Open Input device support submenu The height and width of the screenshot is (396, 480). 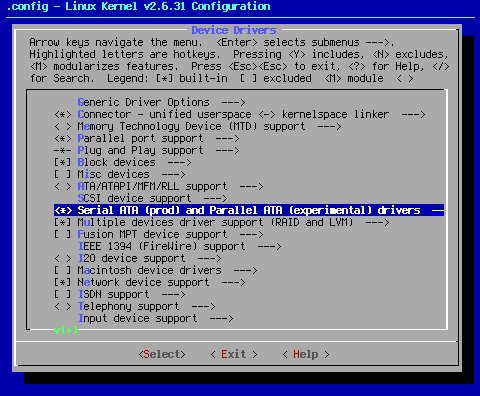pos(155,318)
